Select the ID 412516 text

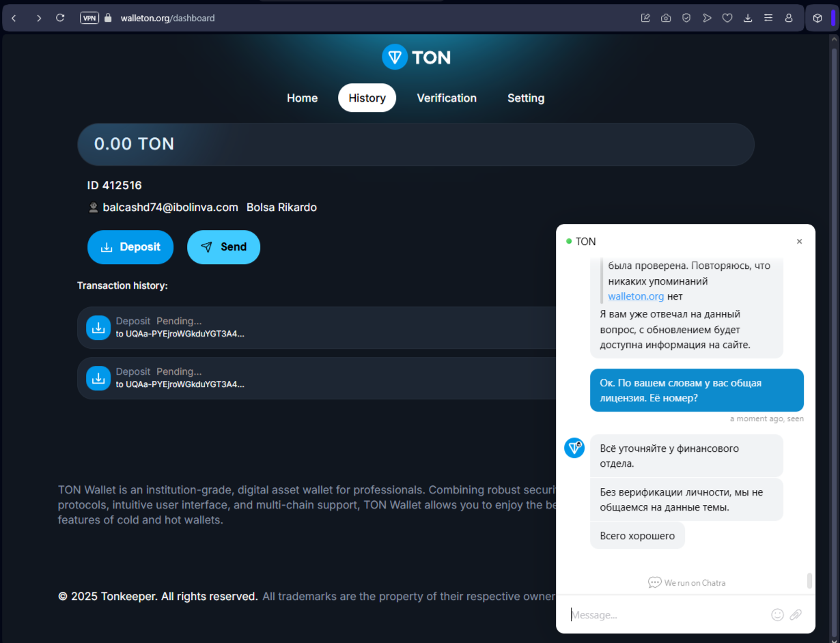coord(115,185)
